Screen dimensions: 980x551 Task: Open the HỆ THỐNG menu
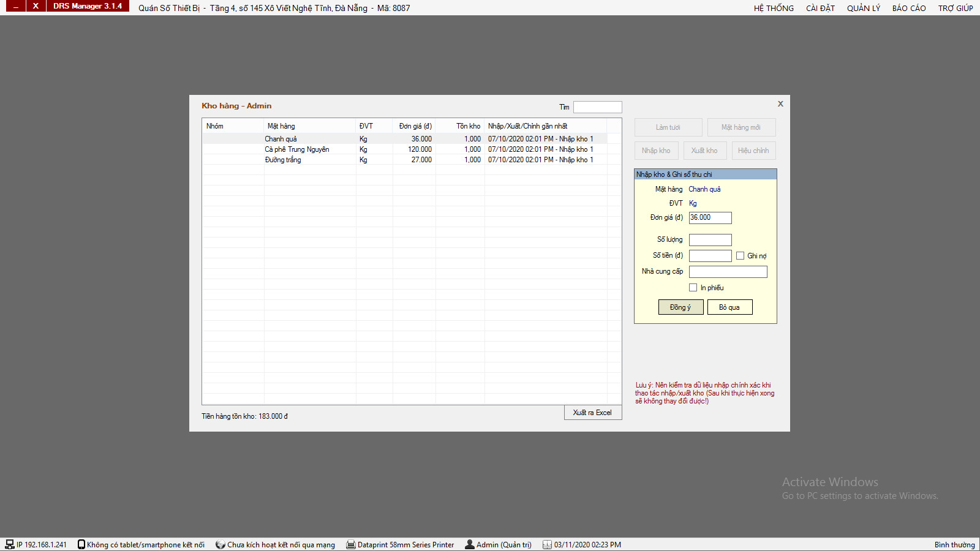click(774, 8)
